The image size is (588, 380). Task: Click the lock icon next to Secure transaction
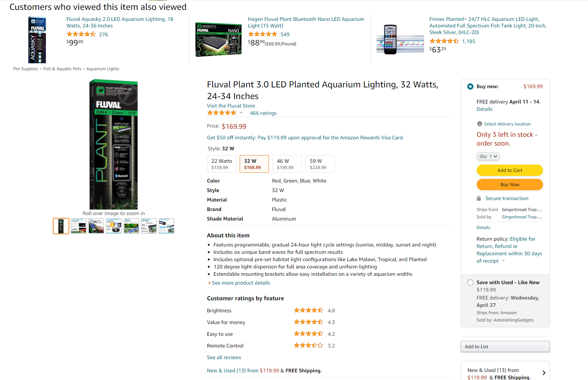point(479,198)
